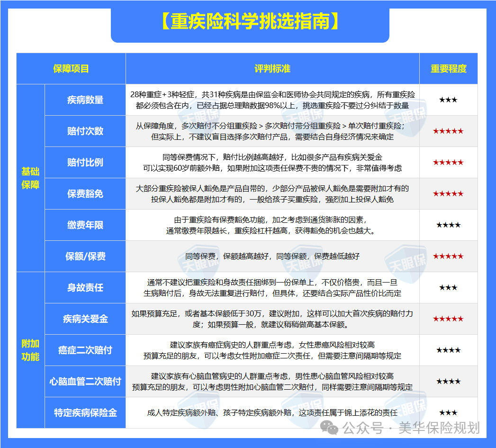Viewport: 496px width, 448px height.
Task: Select the 保额/保费 row label
Action: click(x=84, y=256)
